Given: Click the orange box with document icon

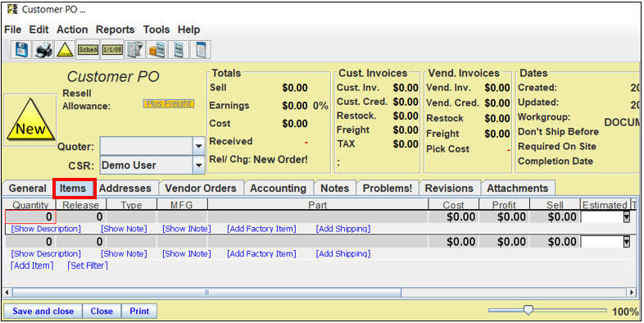Looking at the screenshot, I should 156,50.
